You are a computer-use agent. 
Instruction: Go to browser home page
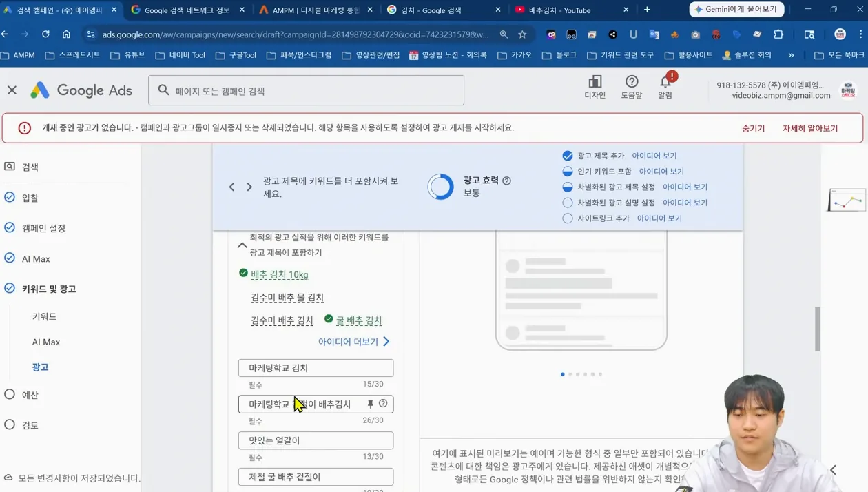pyautogui.click(x=66, y=34)
